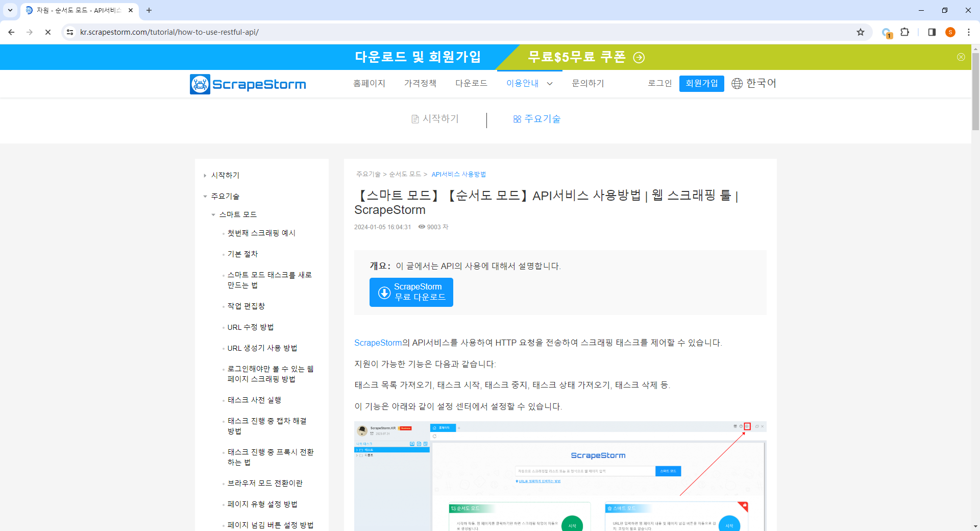The image size is (980, 531).
Task: Click the 9003 view count text
Action: coord(437,227)
